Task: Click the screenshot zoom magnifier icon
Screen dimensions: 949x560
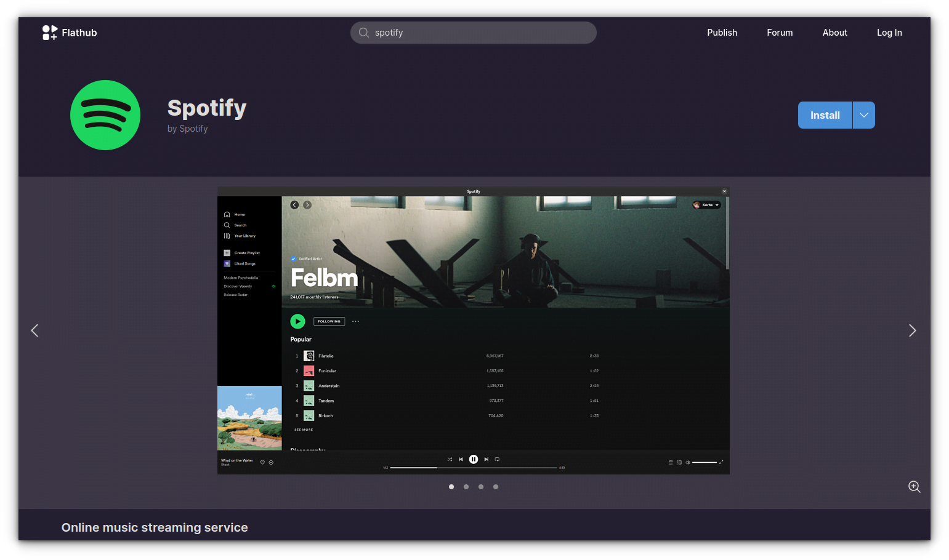Action: pos(914,486)
